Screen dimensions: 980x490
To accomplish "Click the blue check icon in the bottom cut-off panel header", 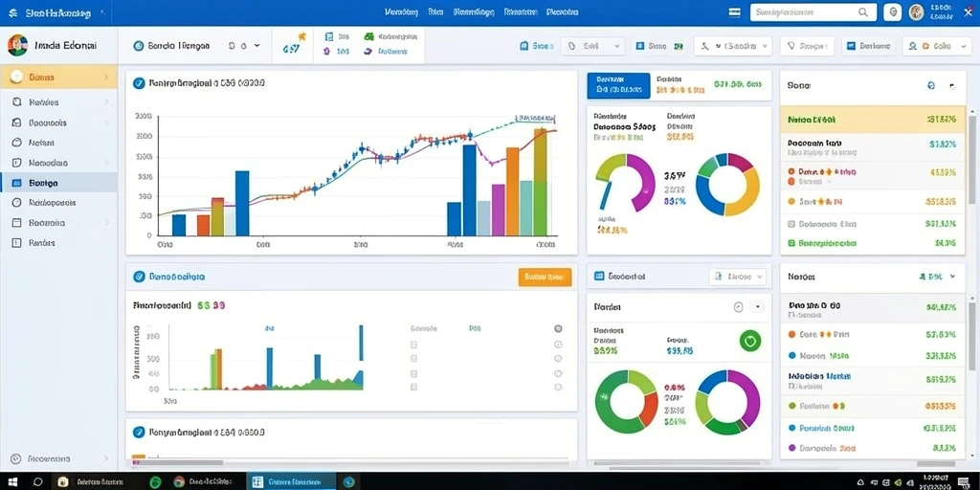I will (140, 432).
